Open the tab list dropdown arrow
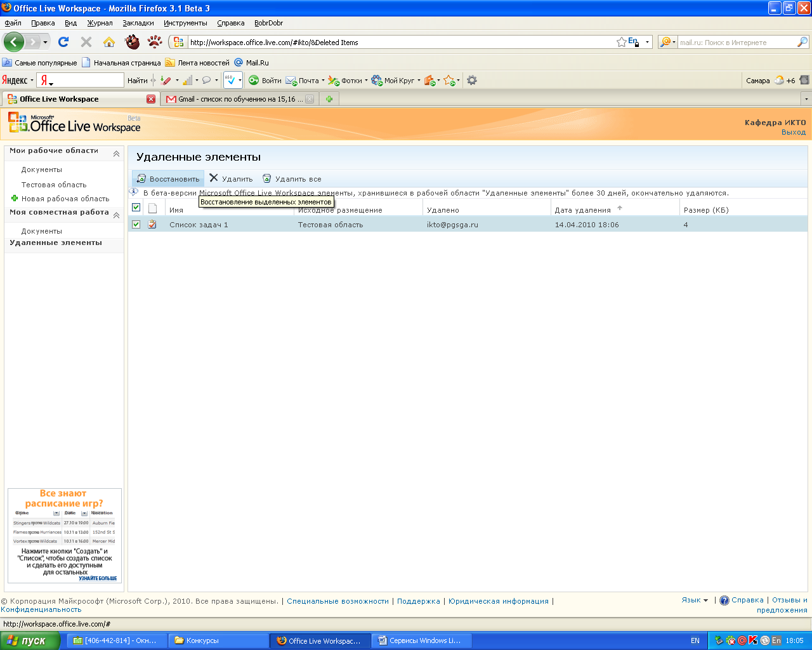This screenshot has height=650, width=812. [806, 99]
